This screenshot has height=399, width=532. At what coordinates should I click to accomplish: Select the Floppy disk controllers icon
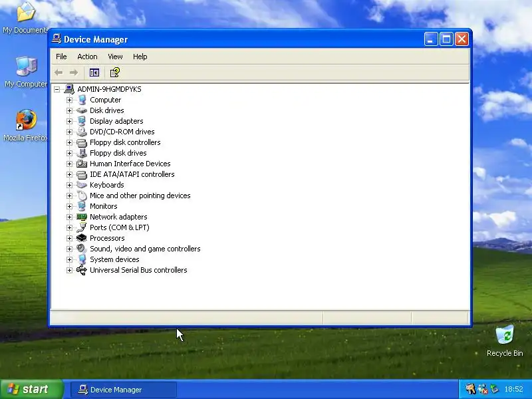(82, 142)
